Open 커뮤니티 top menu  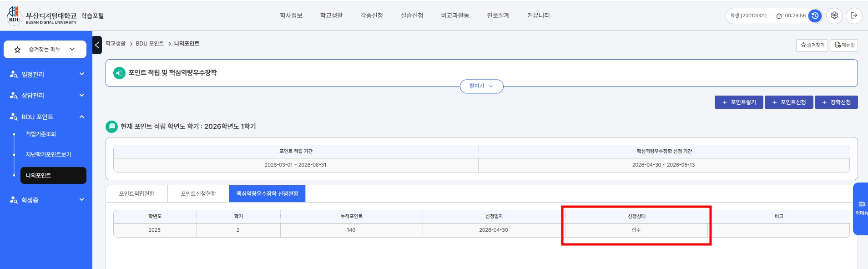[x=538, y=15]
